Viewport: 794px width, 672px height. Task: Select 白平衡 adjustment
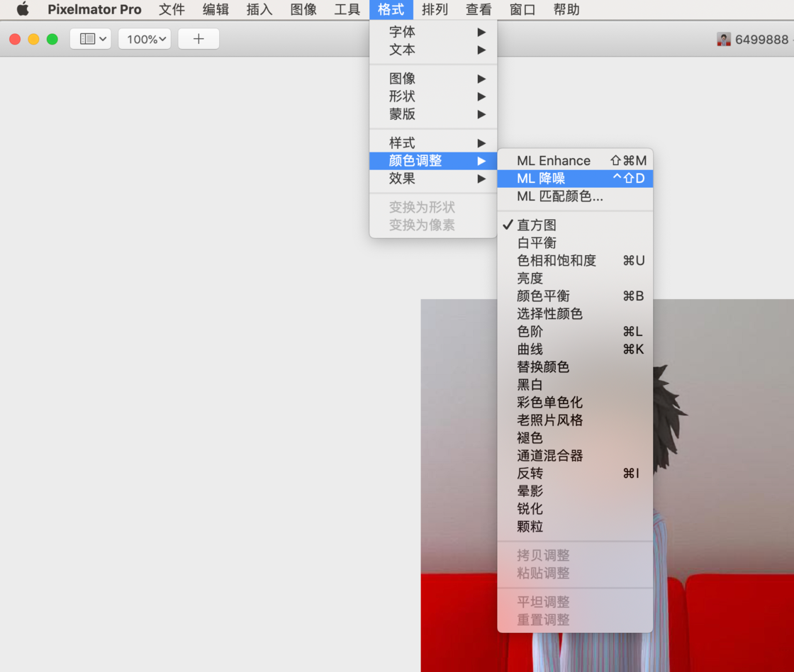(575, 242)
